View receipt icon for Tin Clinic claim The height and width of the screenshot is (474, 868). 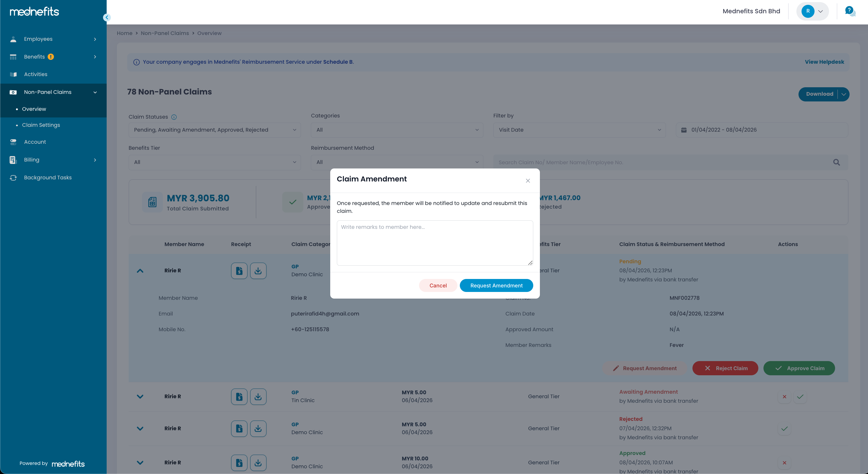tap(239, 397)
